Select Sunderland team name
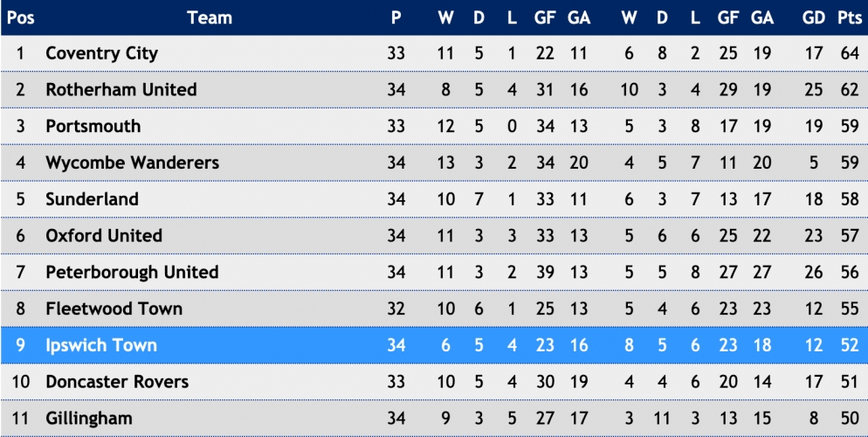 pyautogui.click(x=92, y=199)
